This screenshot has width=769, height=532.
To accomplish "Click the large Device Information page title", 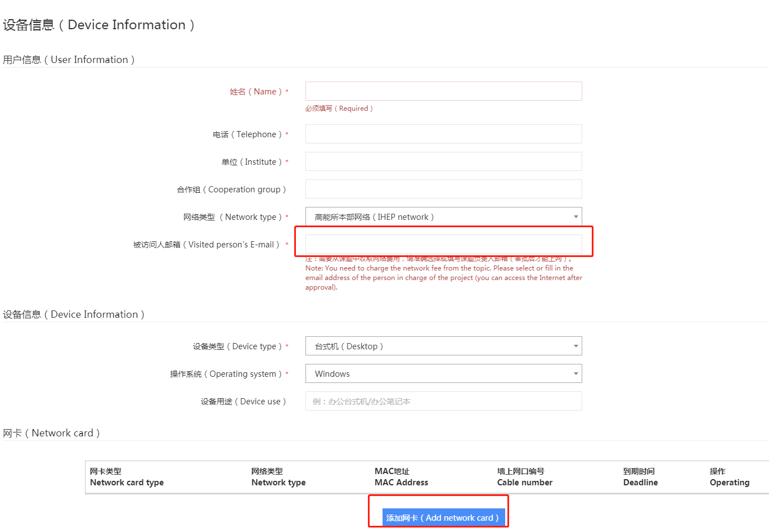I will [x=98, y=25].
